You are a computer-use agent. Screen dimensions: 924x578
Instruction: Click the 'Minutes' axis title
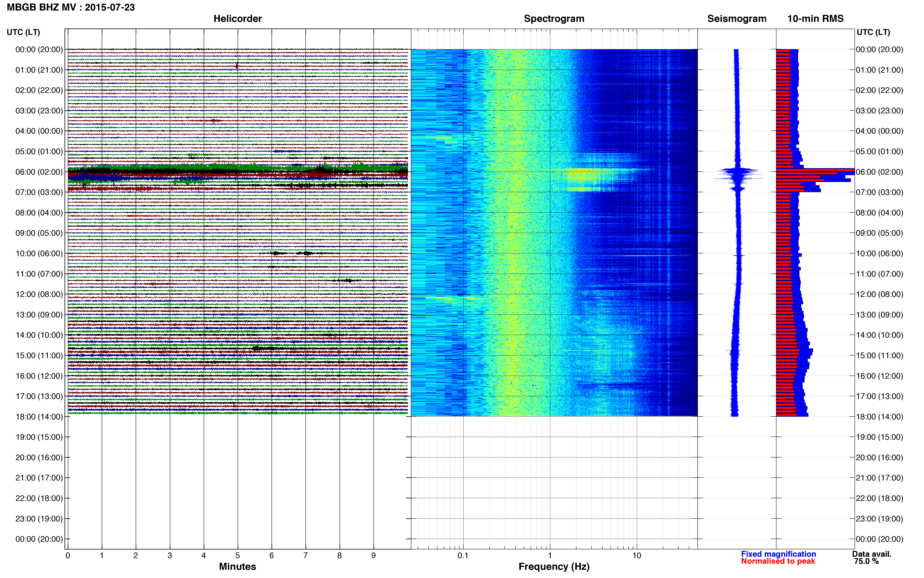pos(237,566)
